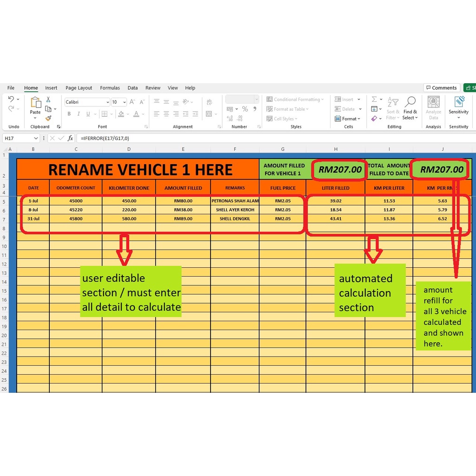Open the Data menu tab
This screenshot has height=476, width=476.
pyautogui.click(x=132, y=88)
